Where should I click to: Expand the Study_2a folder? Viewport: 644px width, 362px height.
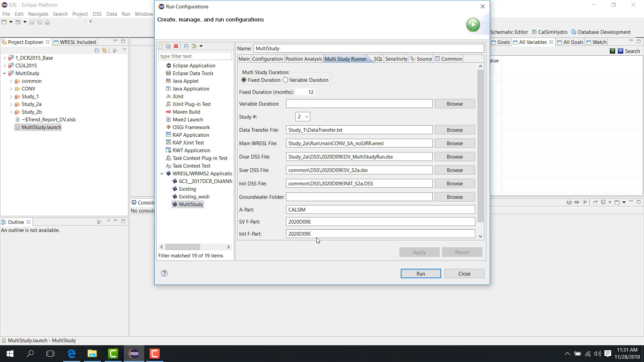pos(11,104)
